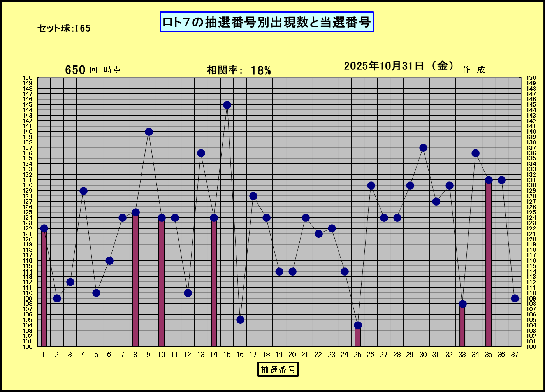Screen dimensions: 545x392
Task: Select the last data point at number 37
Action: coord(515,299)
